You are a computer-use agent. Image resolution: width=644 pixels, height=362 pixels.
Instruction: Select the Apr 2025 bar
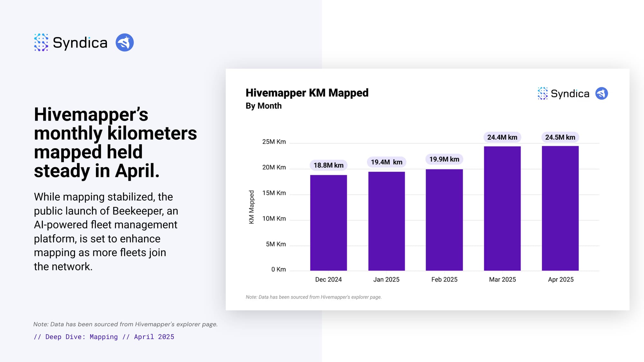[x=560, y=208]
